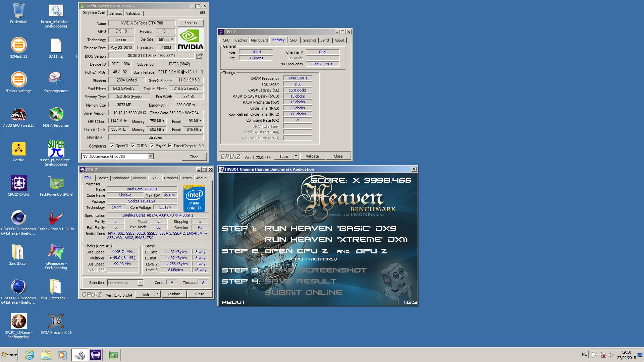Open the file explorer taskbar icon
This screenshot has height=362, width=644.
46,355
